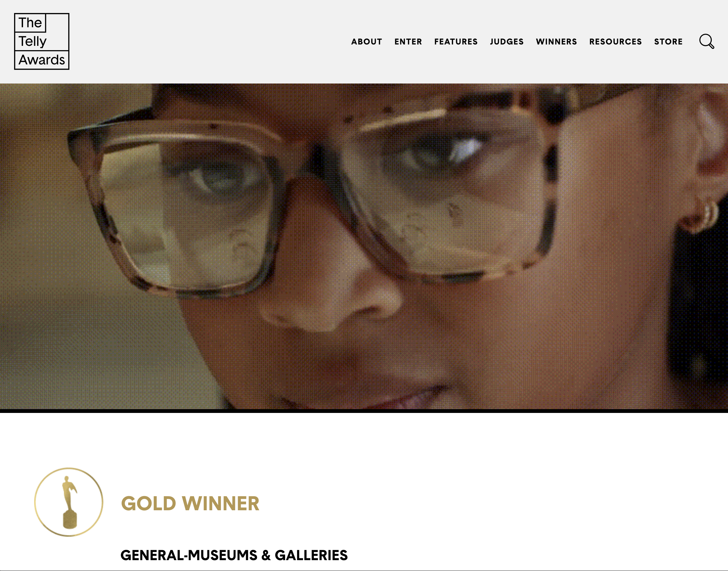Go to the Enter page
The image size is (728, 571).
click(408, 42)
